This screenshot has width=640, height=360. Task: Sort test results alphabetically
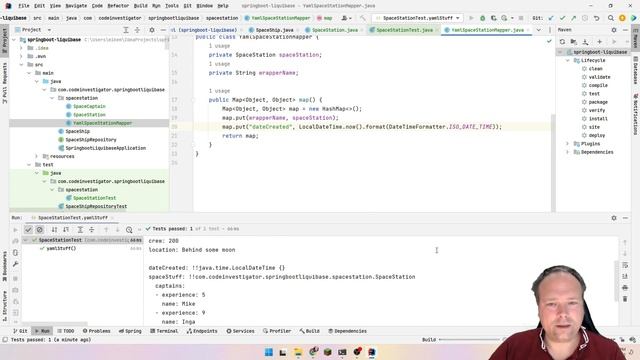54,229
